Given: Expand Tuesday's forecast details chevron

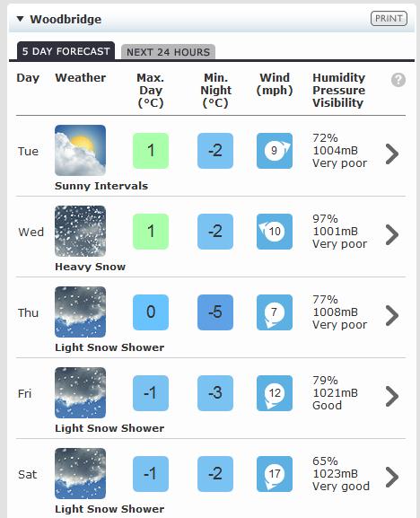Looking at the screenshot, I should pyautogui.click(x=392, y=154).
